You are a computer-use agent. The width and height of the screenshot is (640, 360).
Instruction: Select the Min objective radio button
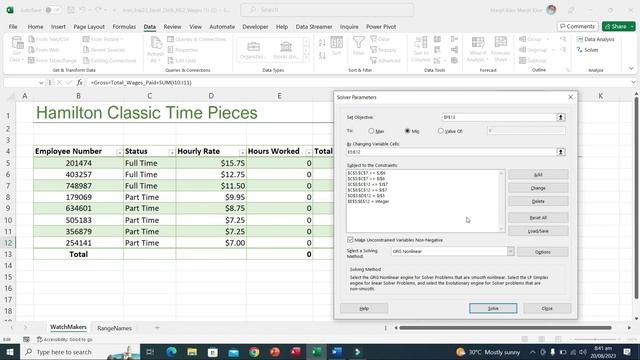click(x=407, y=131)
